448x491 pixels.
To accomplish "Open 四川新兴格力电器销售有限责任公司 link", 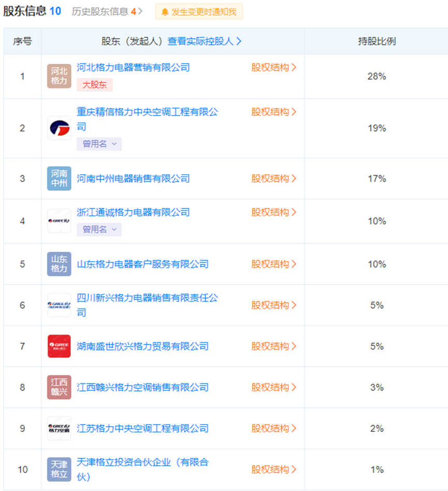I will point(148,305).
